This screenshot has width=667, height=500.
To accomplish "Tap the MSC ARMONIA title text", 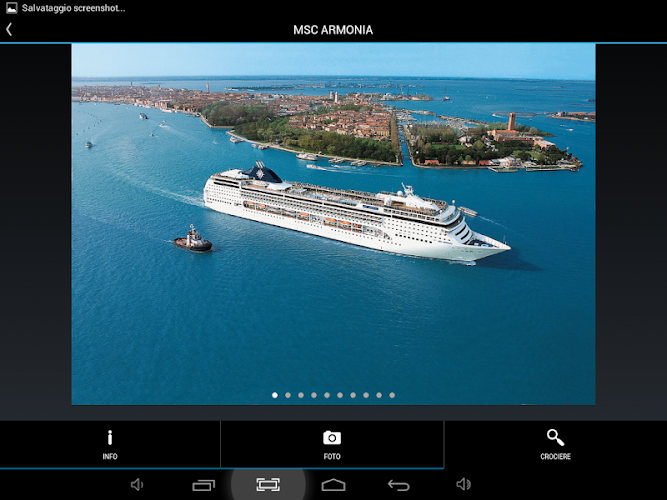I will pos(333,30).
